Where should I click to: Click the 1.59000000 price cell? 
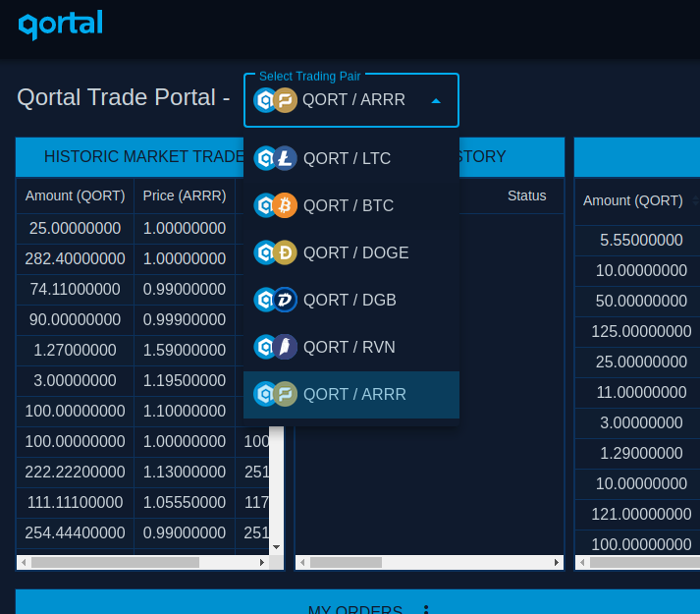coord(185,350)
